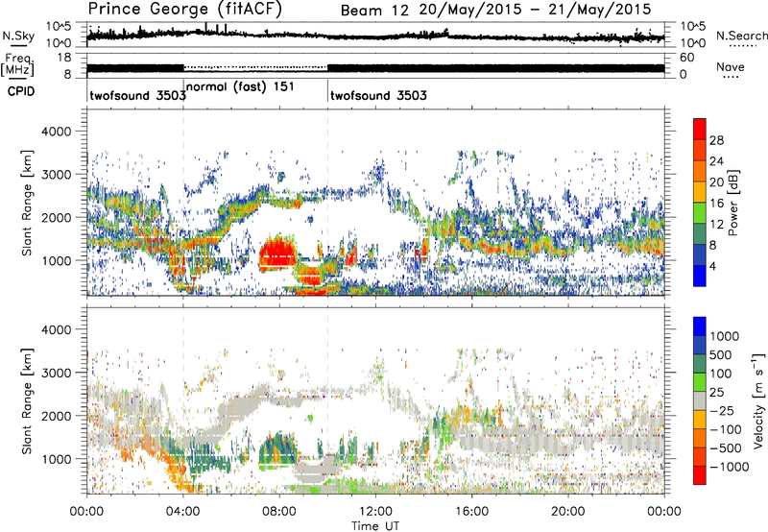768x532 pixels.
Task: Click the '4000' tick on the power panel axis
Action: pyautogui.click(x=57, y=132)
